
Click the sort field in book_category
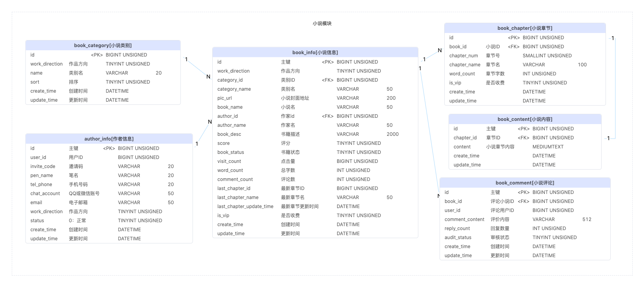(103, 82)
